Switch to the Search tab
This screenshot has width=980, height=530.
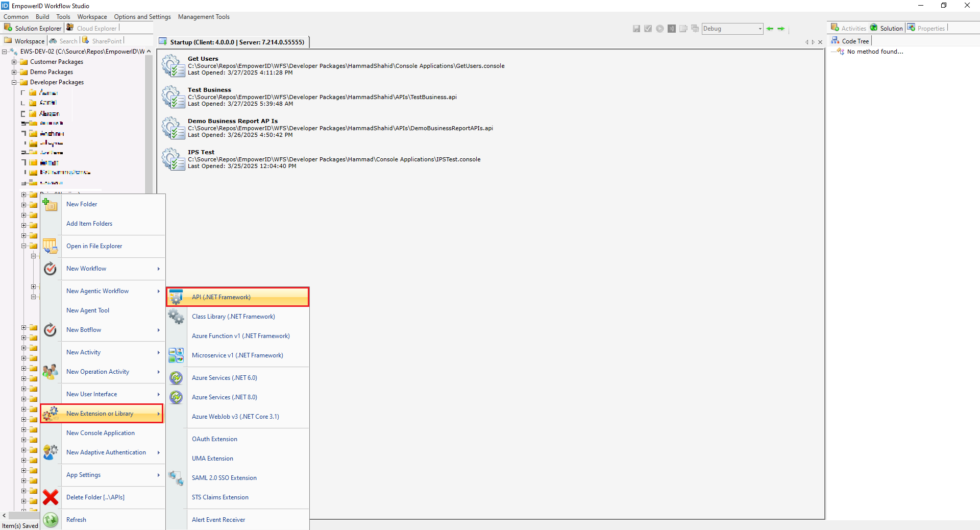[x=64, y=41]
